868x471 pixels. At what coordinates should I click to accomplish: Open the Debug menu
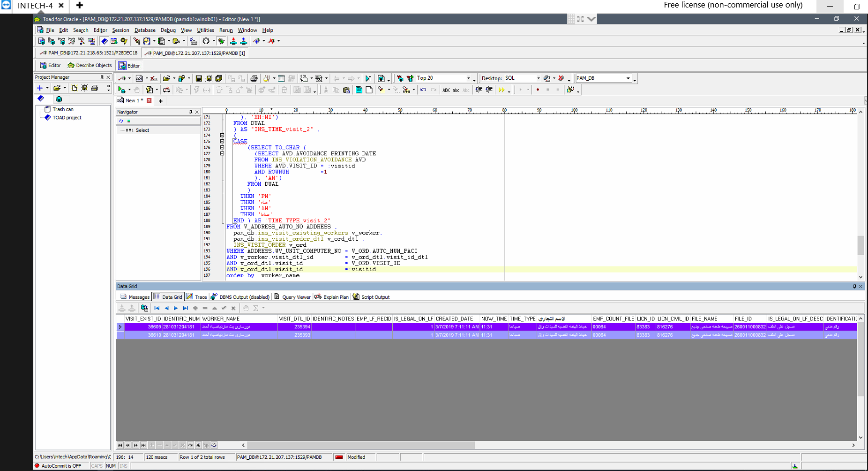coord(168,30)
